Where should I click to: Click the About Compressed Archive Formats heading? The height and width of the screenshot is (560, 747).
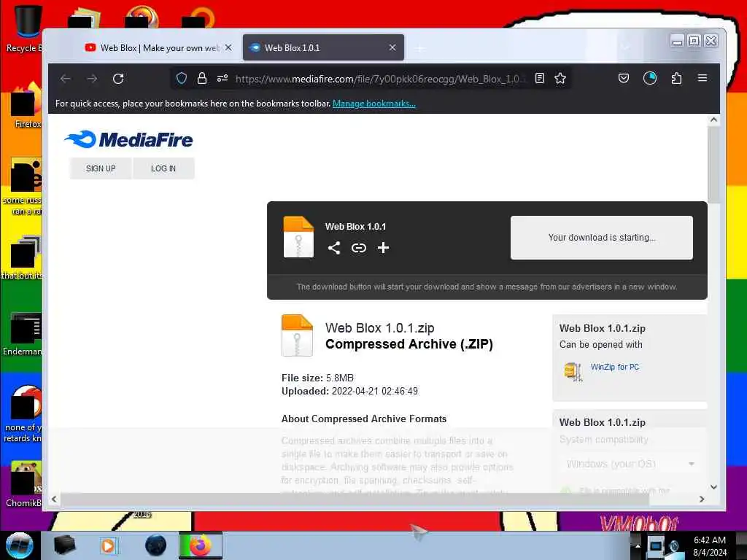[364, 419]
